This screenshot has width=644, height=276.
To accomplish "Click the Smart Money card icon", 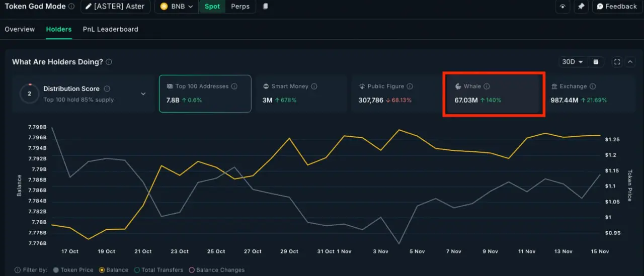I will coord(266,86).
